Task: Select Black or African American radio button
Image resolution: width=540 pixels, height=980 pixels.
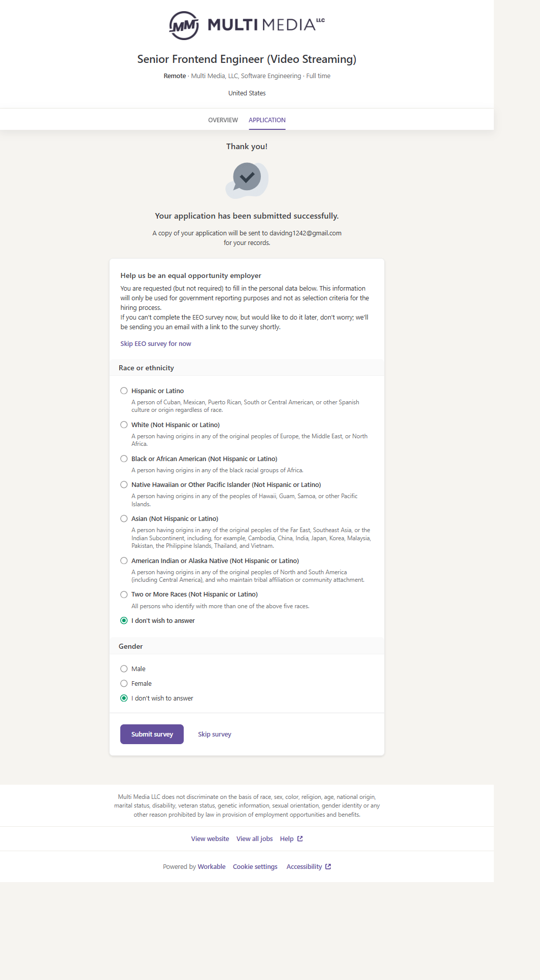Action: click(x=124, y=459)
